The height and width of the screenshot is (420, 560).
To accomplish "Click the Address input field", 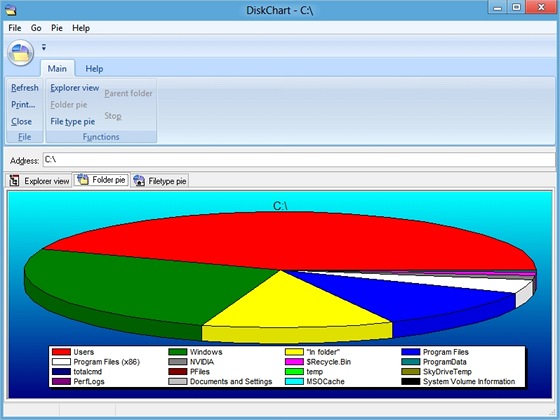I will 299,159.
